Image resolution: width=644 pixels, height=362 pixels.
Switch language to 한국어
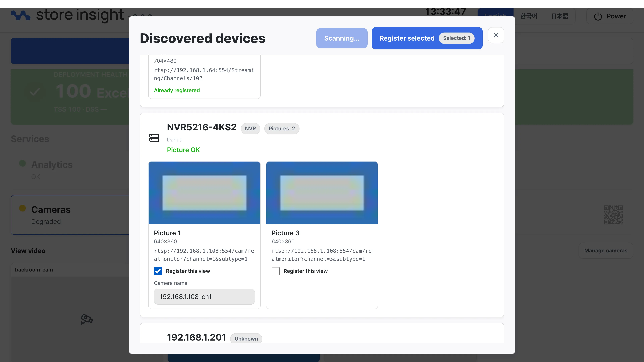coord(528,16)
